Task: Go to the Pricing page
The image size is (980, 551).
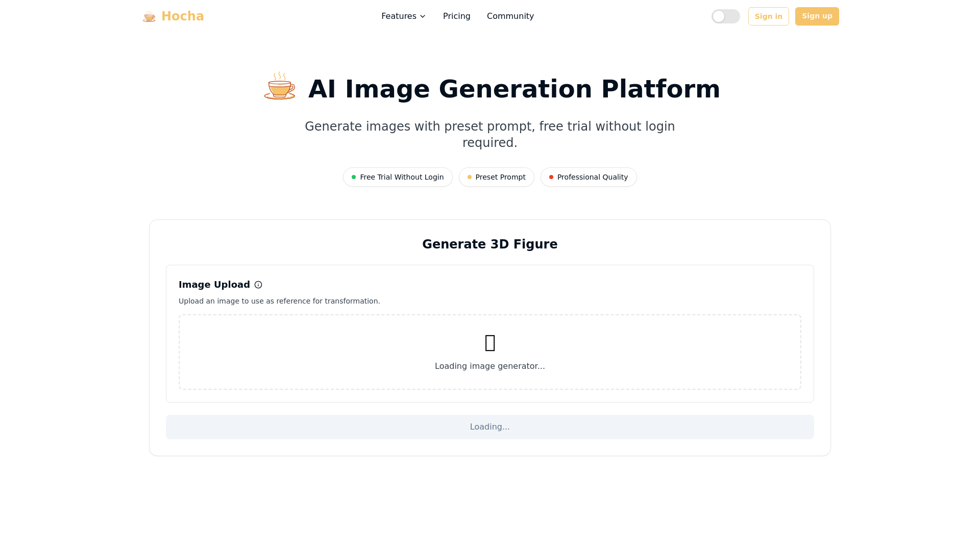Action: 456,16
